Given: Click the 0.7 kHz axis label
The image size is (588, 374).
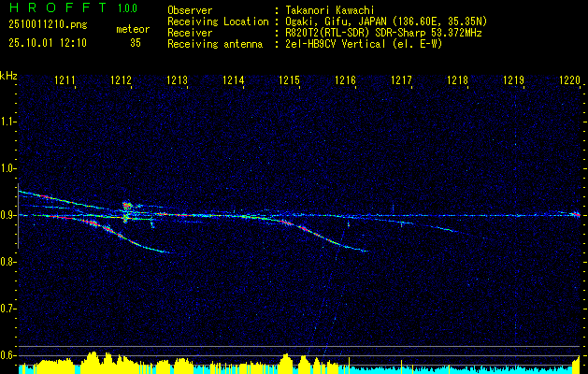Looking at the screenshot, I should coord(7,309).
